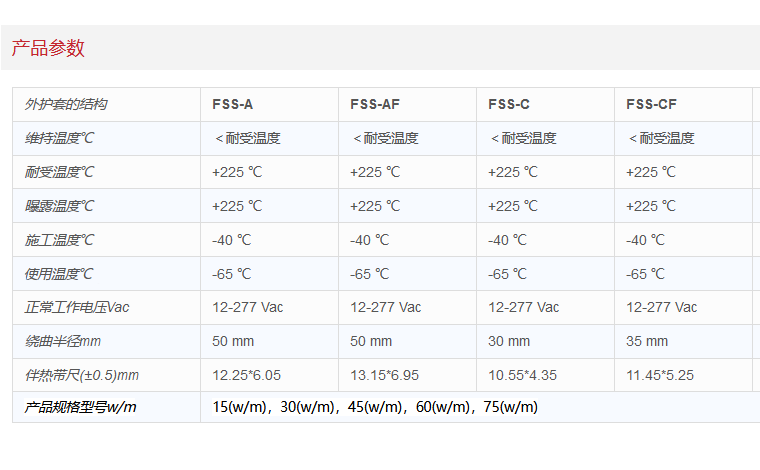Select the FSS-A column header
Image resolution: width=760 pixels, height=470 pixels.
coord(232,104)
